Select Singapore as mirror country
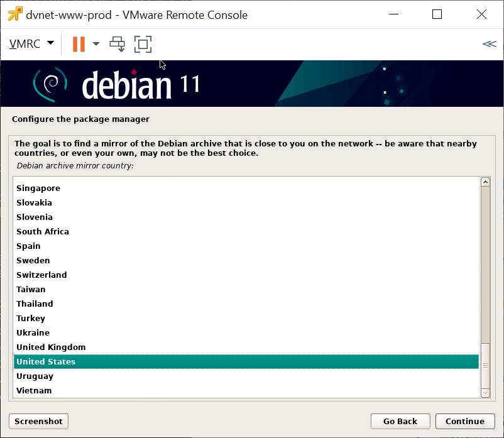 tap(38, 189)
